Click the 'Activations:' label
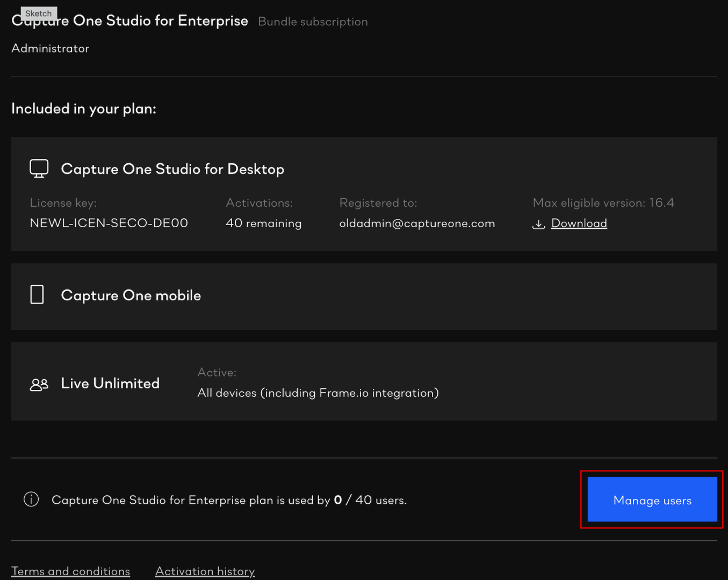 tap(260, 203)
